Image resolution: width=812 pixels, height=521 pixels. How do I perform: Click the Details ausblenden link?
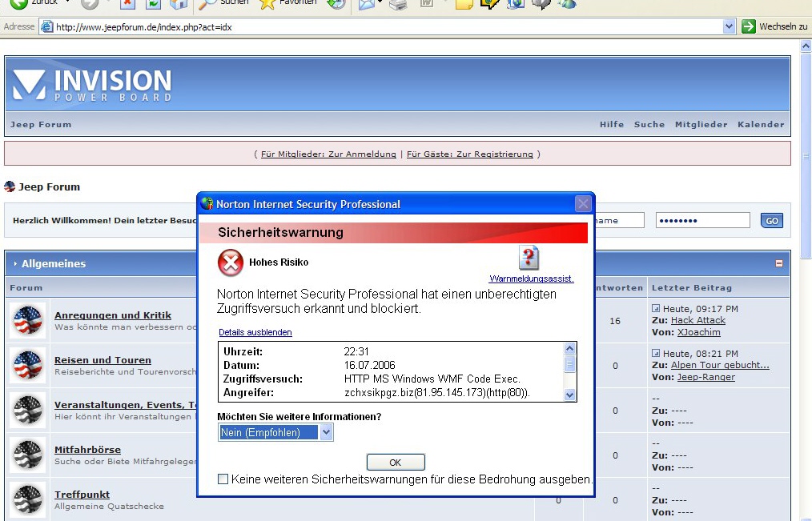255,332
